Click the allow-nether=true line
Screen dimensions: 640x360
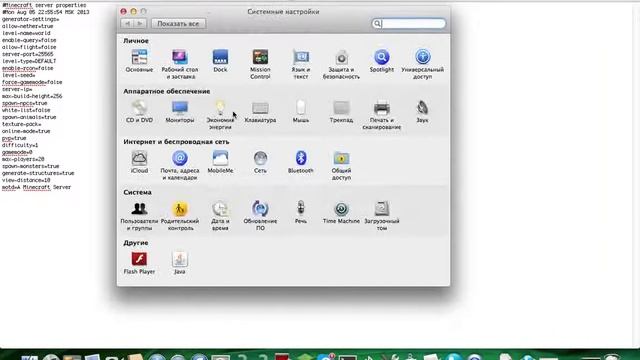(27, 26)
